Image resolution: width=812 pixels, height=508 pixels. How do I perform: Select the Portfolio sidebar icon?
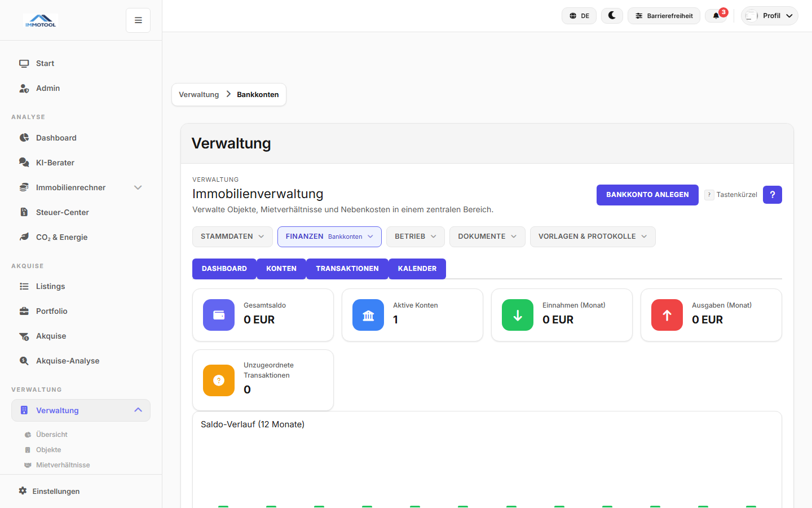pyautogui.click(x=24, y=311)
